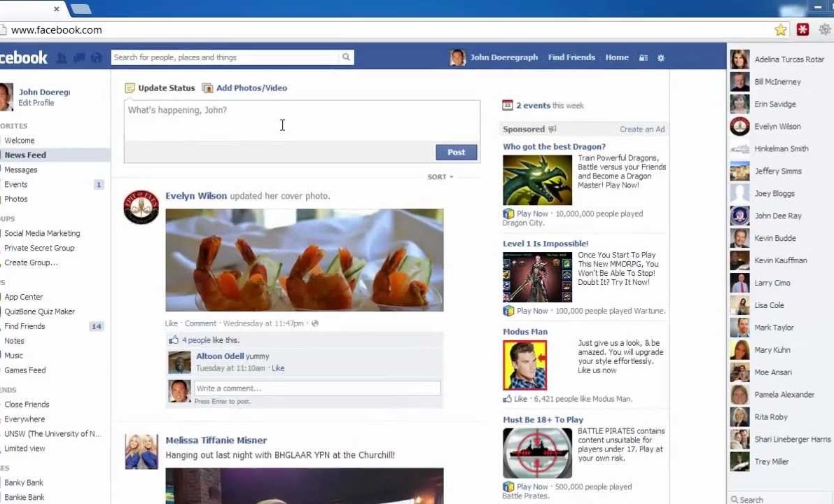This screenshot has height=504, width=834.
Task: Click thumbs-up icon on Evelyn's post
Action: tap(174, 339)
